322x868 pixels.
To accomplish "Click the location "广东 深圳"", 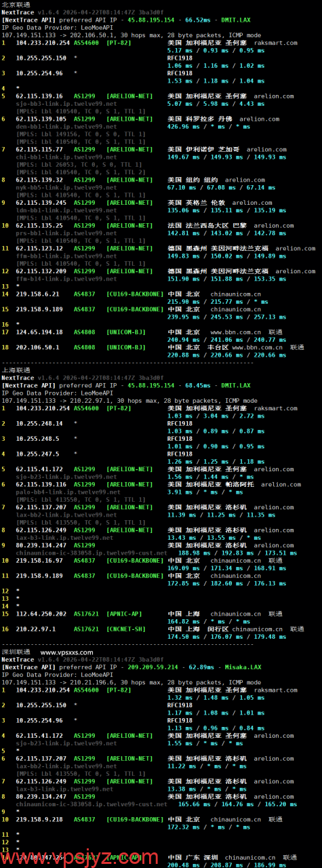I will click(x=201, y=857).
